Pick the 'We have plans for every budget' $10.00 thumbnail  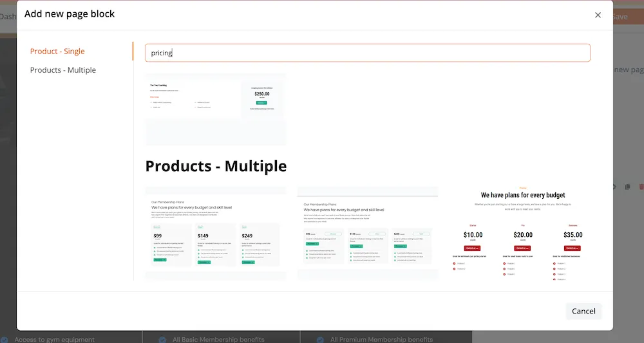523,233
